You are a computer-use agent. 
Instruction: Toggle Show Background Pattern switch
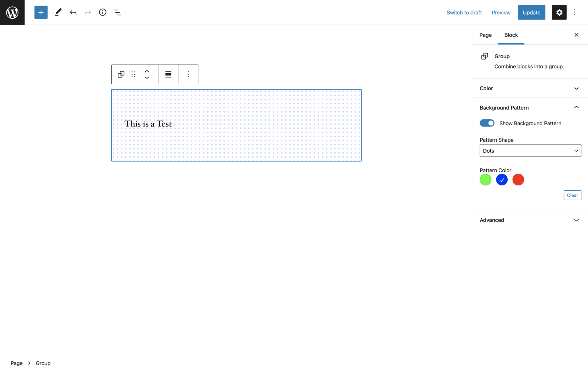487,123
